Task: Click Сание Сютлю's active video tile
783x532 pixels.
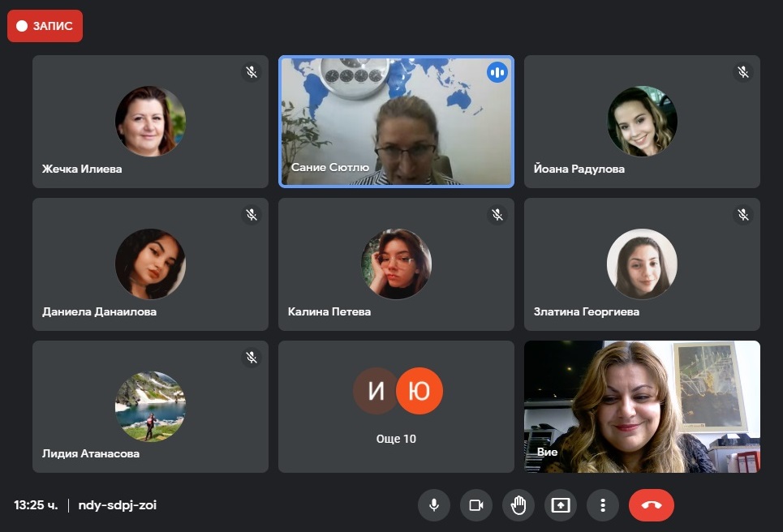Action: (396, 122)
